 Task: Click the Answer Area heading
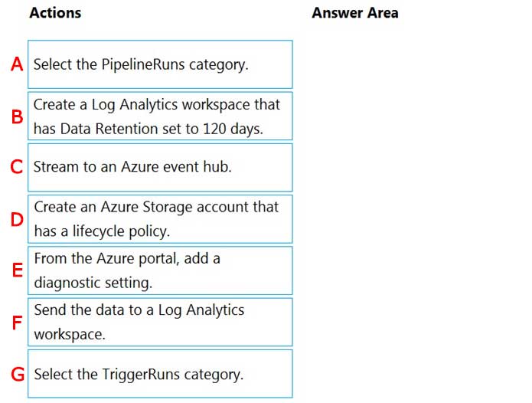[354, 13]
